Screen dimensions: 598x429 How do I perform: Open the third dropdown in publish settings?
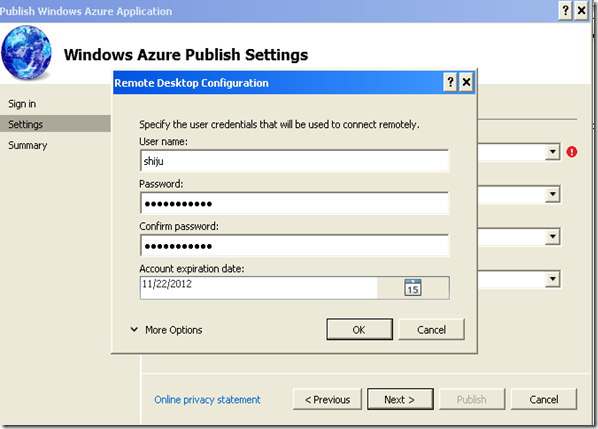click(x=552, y=236)
